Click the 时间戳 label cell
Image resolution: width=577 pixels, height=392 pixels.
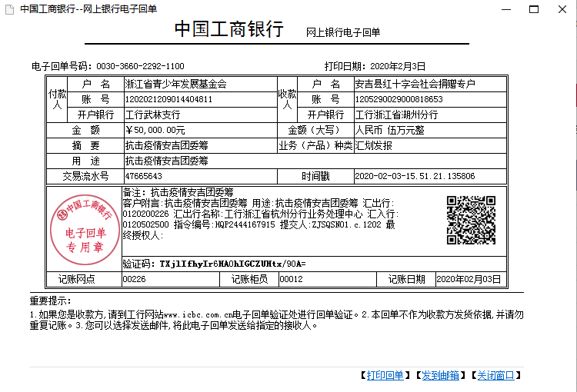(x=315, y=176)
